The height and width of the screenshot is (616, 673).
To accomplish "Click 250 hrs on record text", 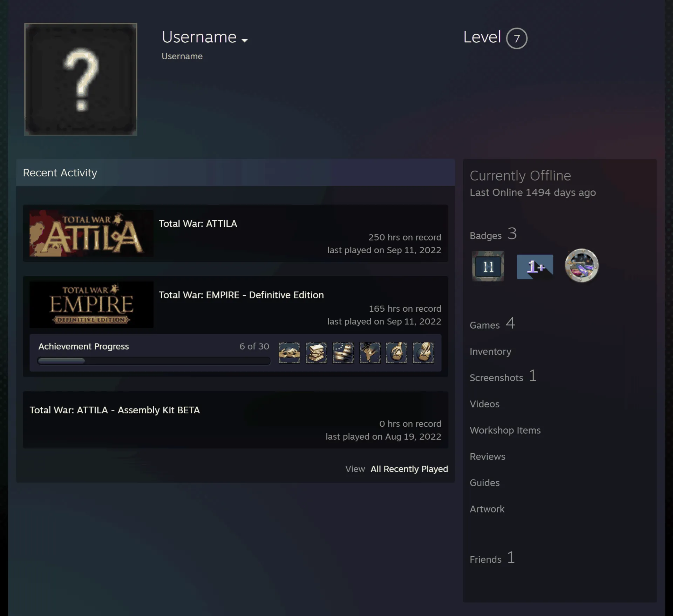I will coord(405,237).
